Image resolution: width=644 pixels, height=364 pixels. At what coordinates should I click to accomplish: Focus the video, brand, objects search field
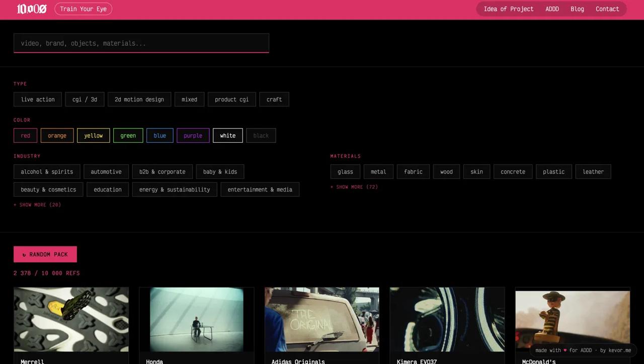141,43
